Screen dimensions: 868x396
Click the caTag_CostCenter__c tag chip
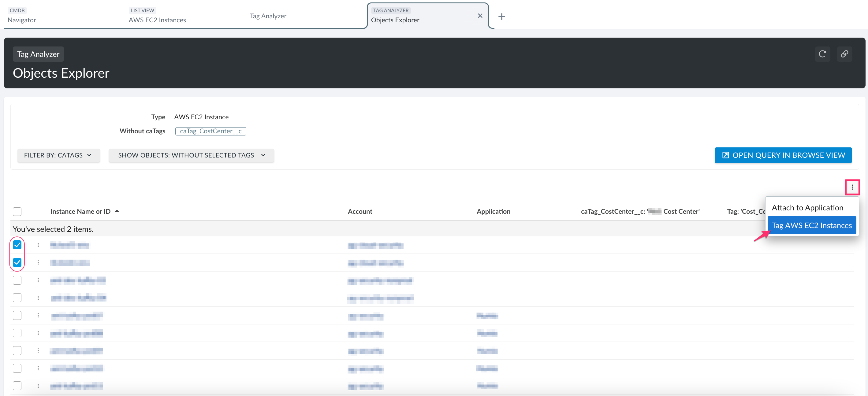(210, 131)
